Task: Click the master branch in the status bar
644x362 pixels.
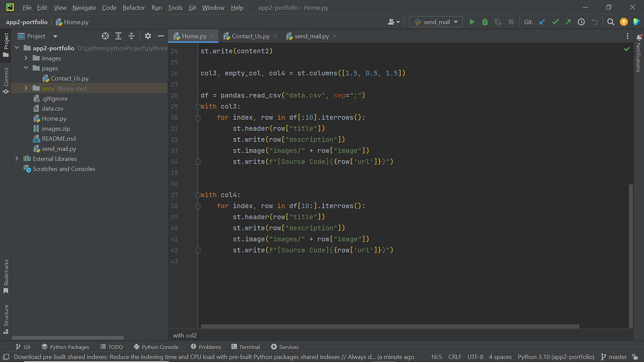Action: [618, 357]
